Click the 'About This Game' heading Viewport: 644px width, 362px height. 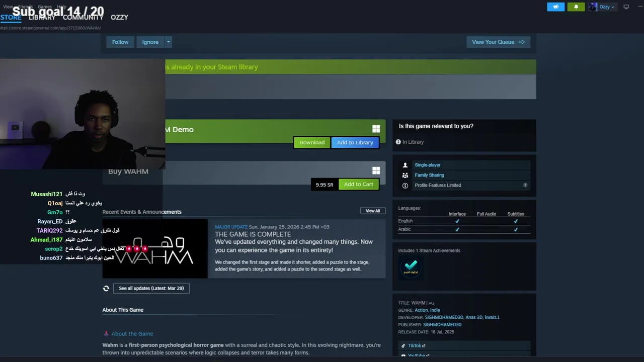(x=123, y=310)
